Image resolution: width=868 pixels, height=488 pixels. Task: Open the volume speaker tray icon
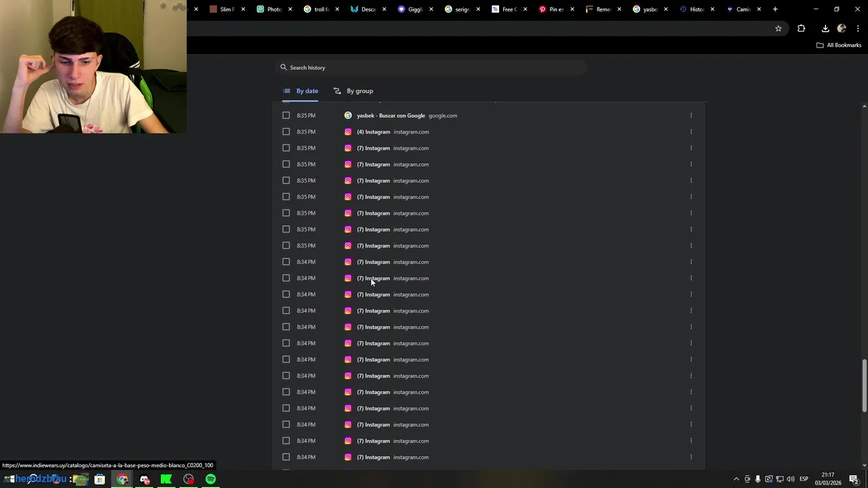tap(791, 479)
